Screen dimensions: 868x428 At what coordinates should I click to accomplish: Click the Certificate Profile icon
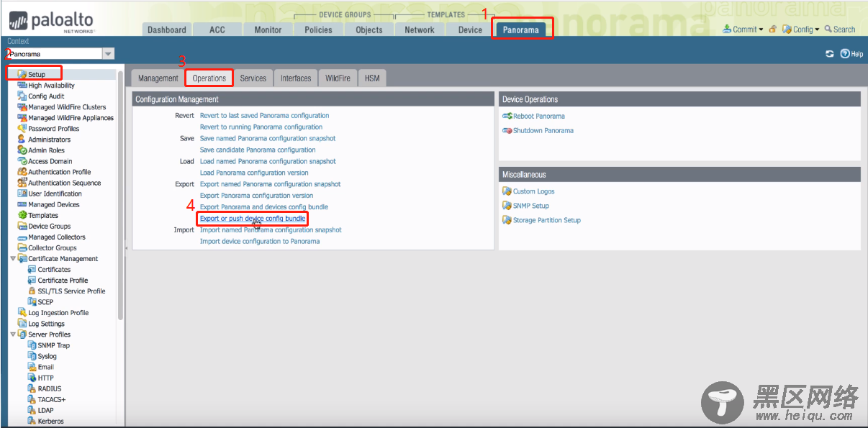(x=32, y=281)
